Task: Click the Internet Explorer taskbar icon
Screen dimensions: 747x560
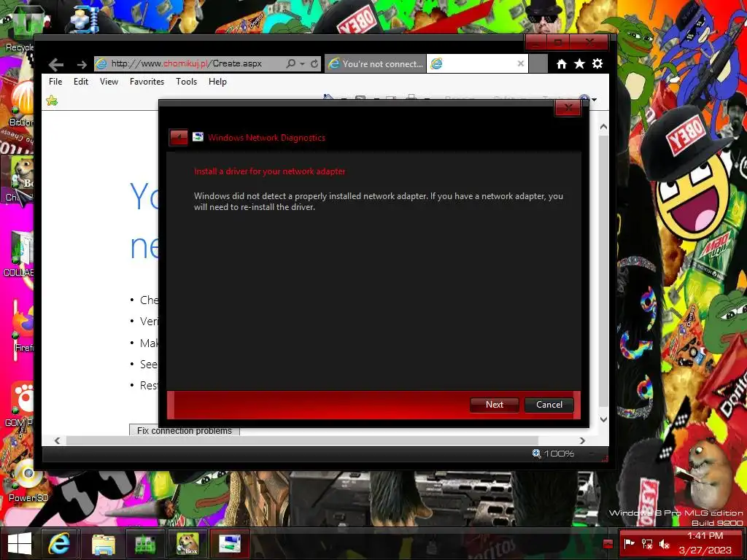Action: click(60, 543)
